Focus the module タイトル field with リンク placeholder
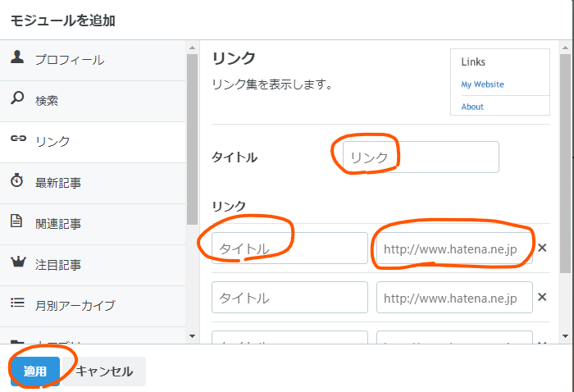 [x=421, y=157]
